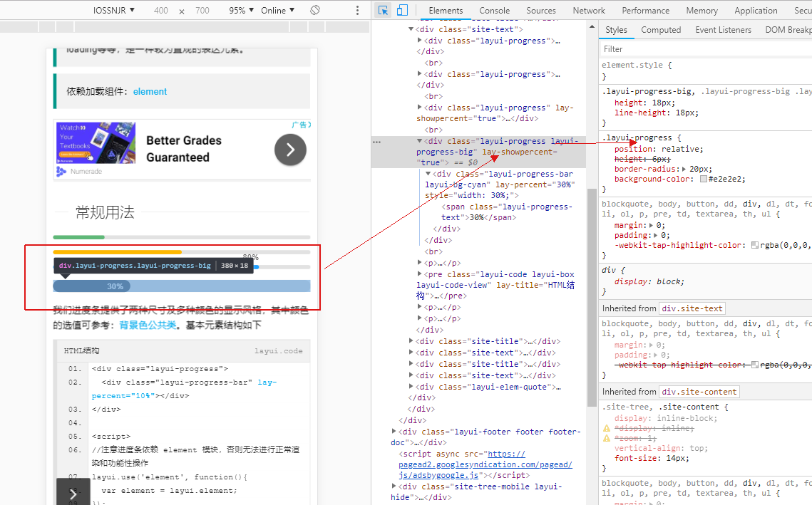The image size is (812, 505).
Task: Open the adsbygoogle.js script link
Action: coord(485,464)
